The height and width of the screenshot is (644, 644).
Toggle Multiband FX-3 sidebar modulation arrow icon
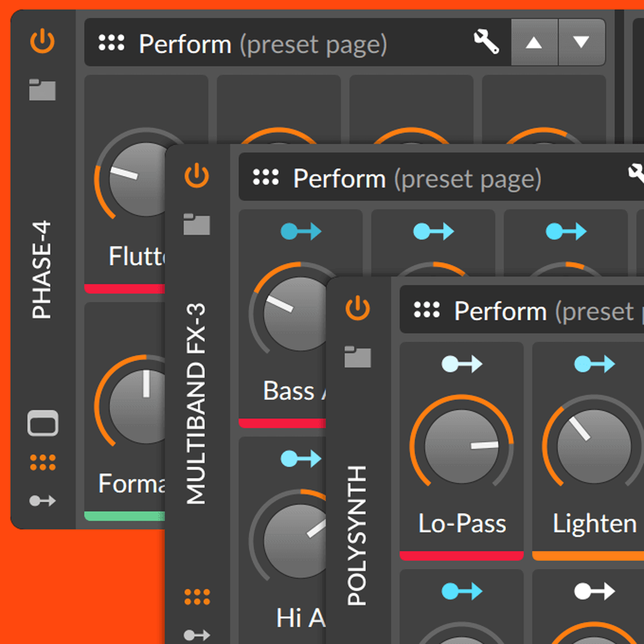coord(197,635)
